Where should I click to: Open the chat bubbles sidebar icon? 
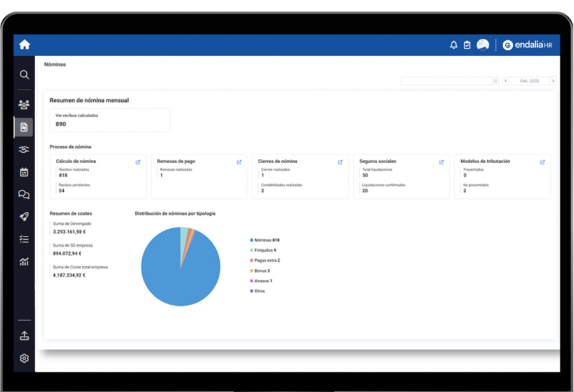[x=24, y=194]
